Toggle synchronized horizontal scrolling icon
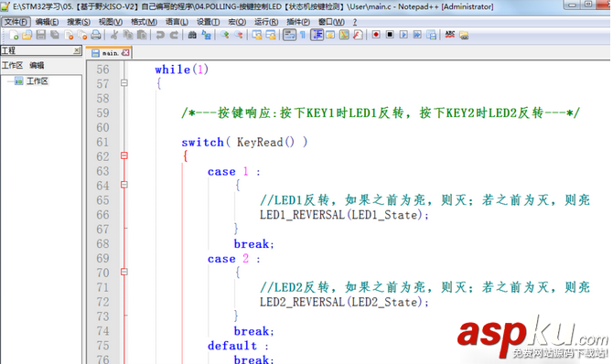 click(271, 35)
